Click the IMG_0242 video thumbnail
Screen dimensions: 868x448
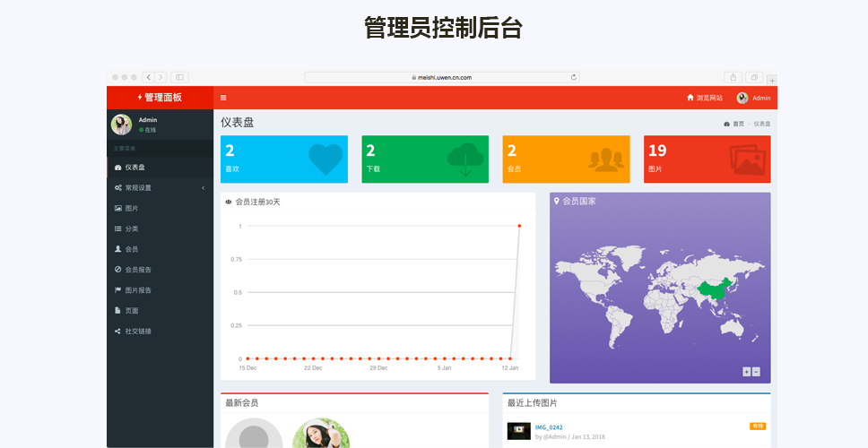[518, 431]
